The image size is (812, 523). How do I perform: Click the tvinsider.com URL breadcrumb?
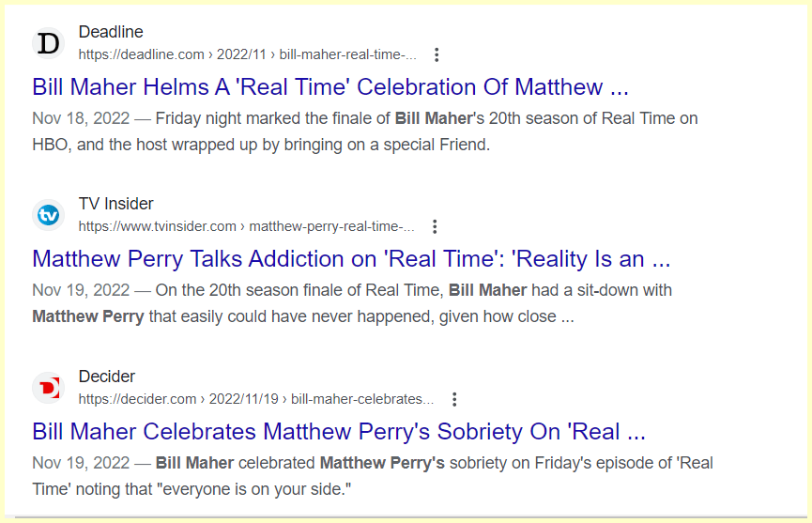pos(246,226)
